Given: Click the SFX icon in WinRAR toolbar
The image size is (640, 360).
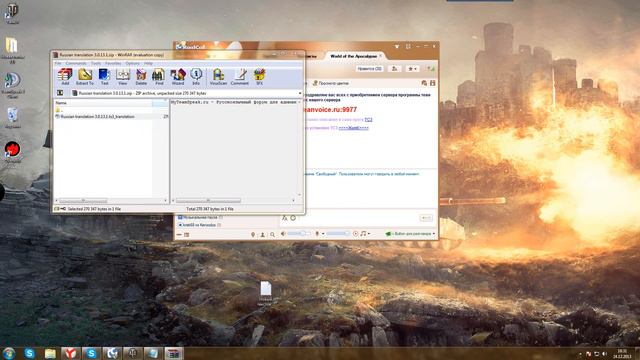Looking at the screenshot, I should tap(259, 77).
